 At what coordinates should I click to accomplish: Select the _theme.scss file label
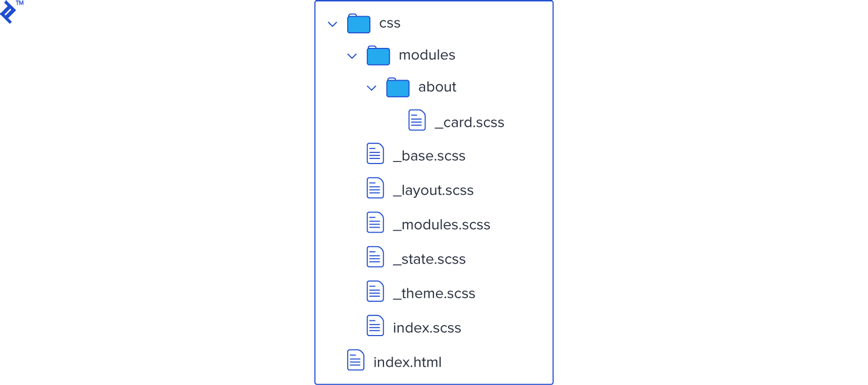(434, 293)
